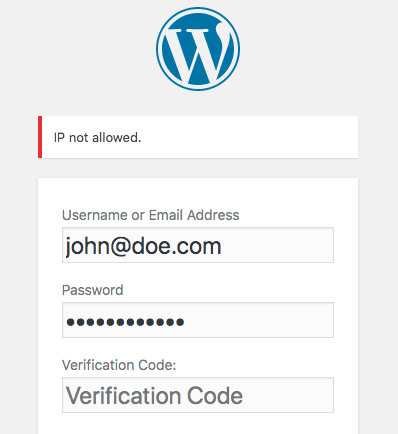
Task: Focus the Verification Code input field
Action: 198,395
